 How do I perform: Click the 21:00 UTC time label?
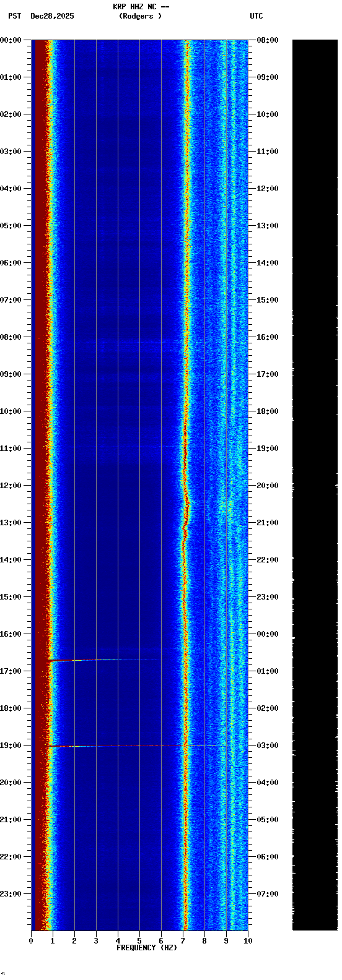tap(268, 523)
